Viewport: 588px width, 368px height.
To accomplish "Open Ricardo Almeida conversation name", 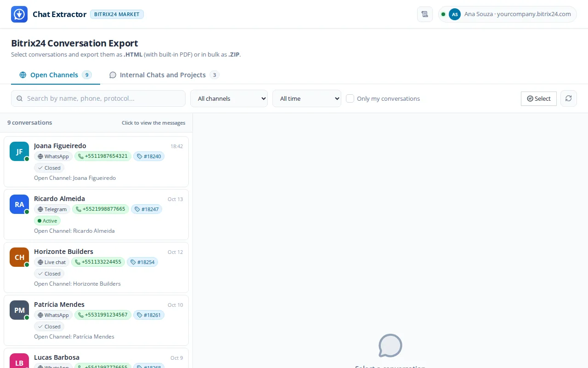I will point(59,199).
